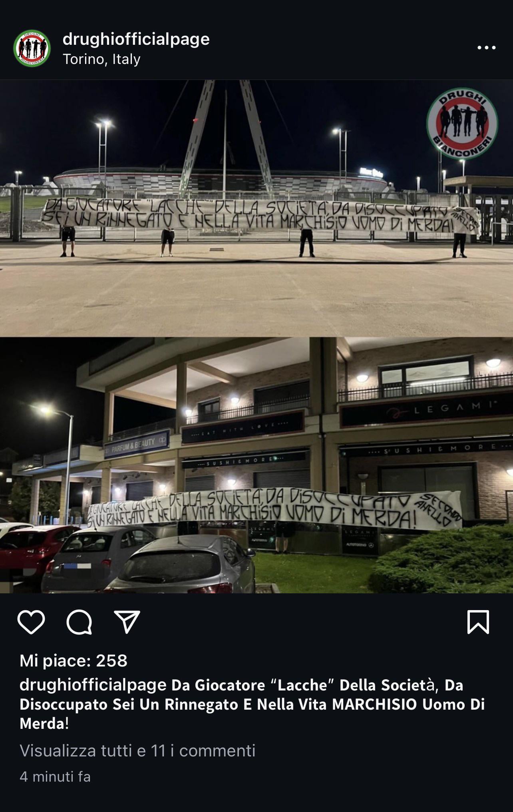Tap the caption text about MARCHISIO
The height and width of the screenshot is (812, 513).
[252, 704]
